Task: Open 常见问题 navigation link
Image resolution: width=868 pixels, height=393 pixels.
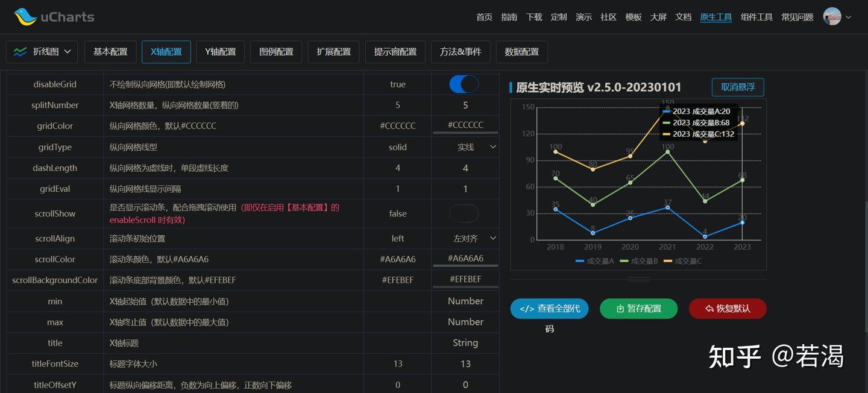Action: [x=797, y=17]
